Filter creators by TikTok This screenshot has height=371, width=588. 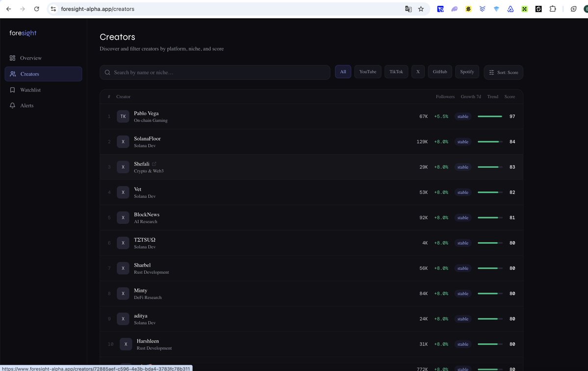click(396, 72)
